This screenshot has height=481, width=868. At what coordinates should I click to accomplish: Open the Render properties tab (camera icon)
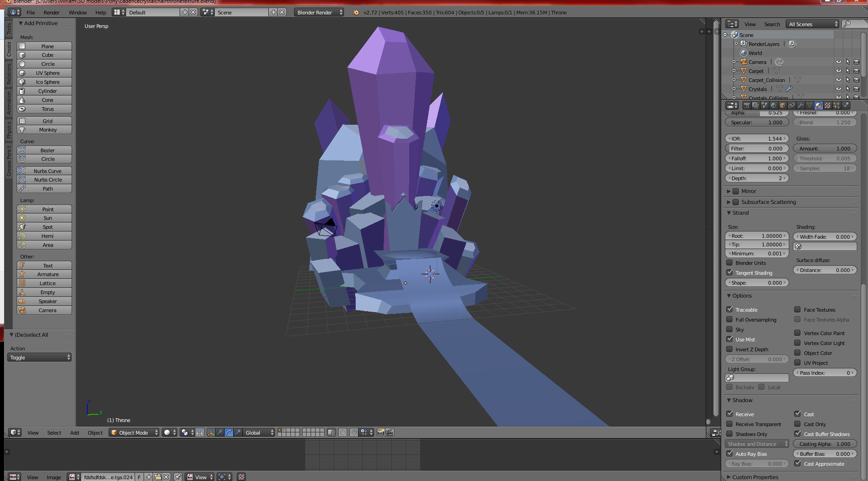point(746,105)
